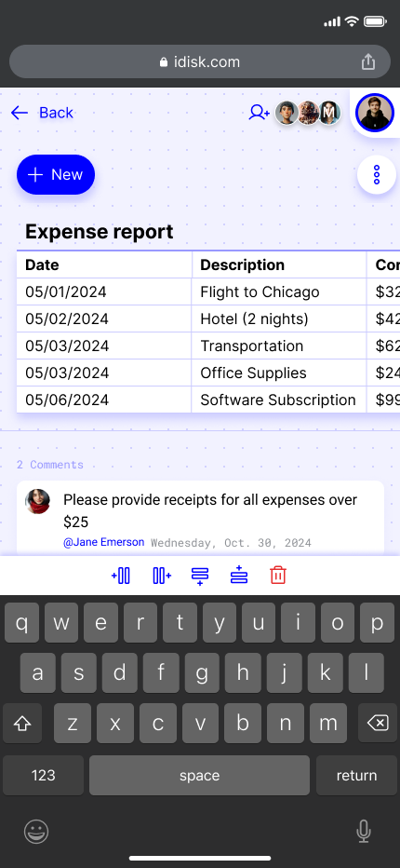
Task: Tap the @Jane Emerson mention link
Action: coord(104,542)
